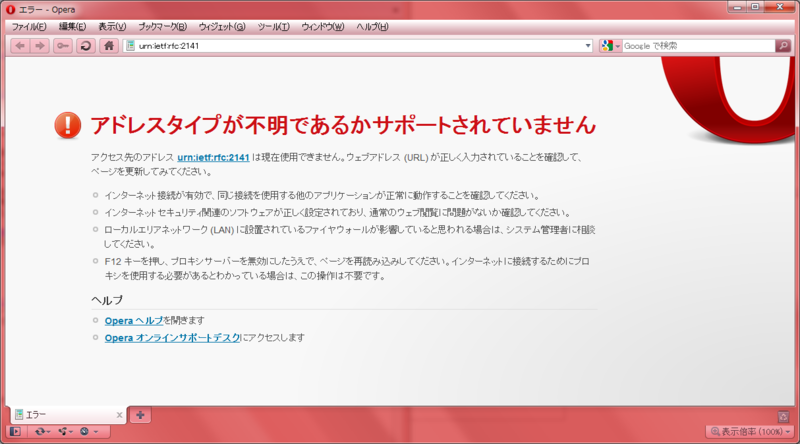Click the red error heading text
Viewport: 800px width, 444px height.
[x=343, y=125]
